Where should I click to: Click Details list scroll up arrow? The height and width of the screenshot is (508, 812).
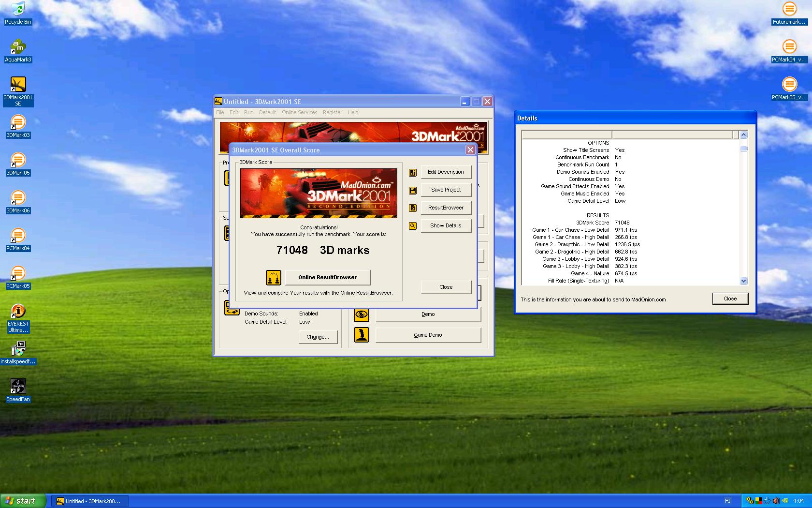[x=743, y=135]
